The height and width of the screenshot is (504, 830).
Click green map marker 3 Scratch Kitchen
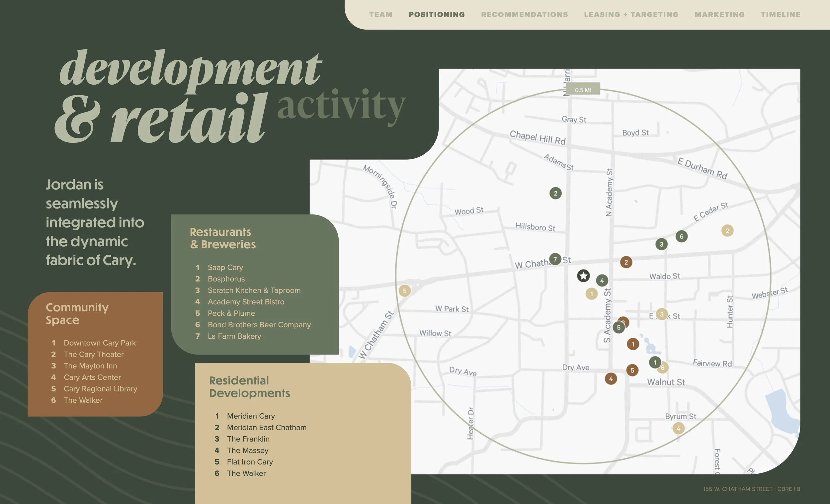click(661, 244)
